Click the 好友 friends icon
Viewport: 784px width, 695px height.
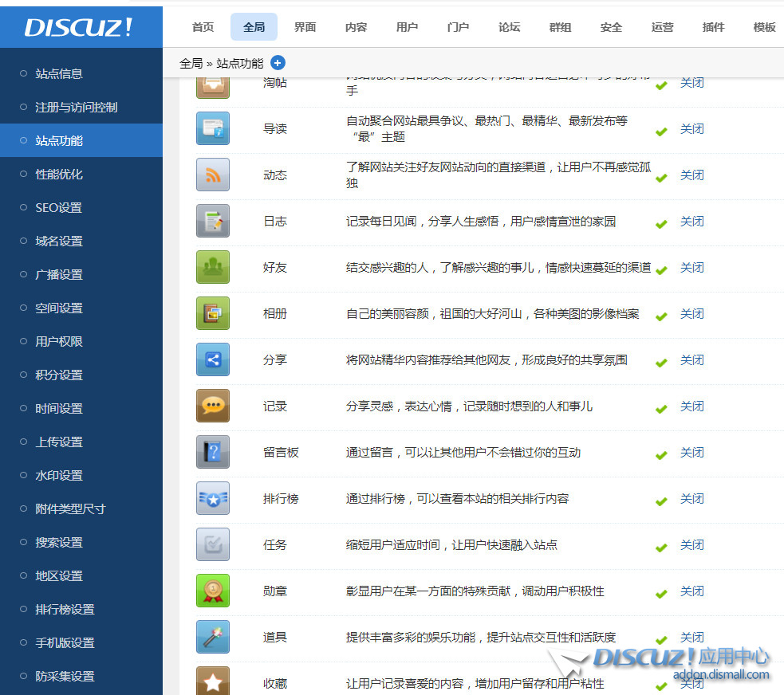[x=213, y=267]
